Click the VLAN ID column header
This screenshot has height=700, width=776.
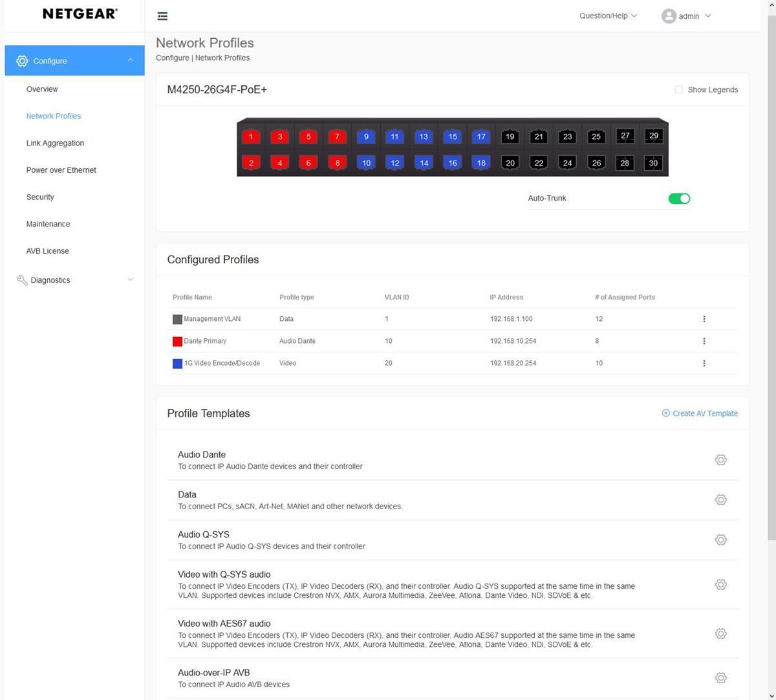pyautogui.click(x=397, y=298)
